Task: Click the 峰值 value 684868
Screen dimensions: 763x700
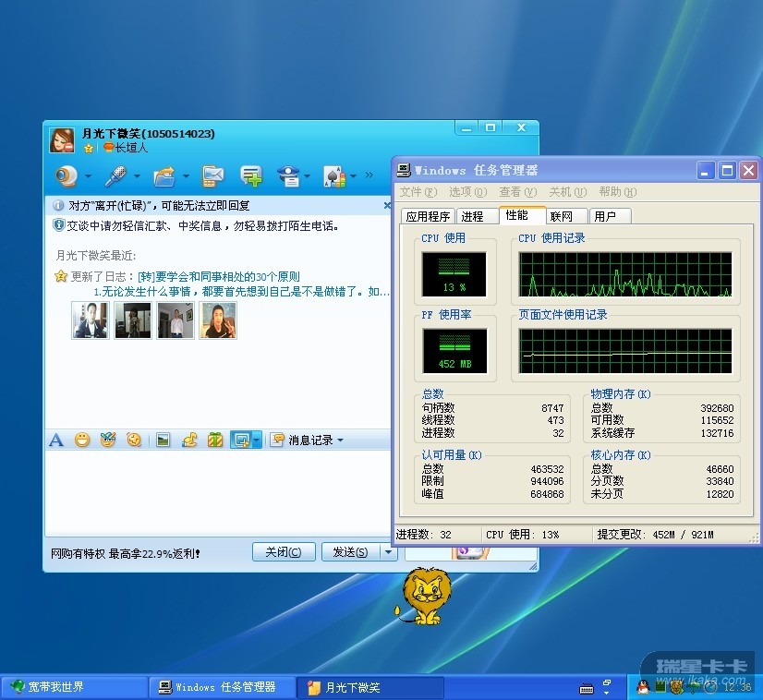Action: coord(547,494)
